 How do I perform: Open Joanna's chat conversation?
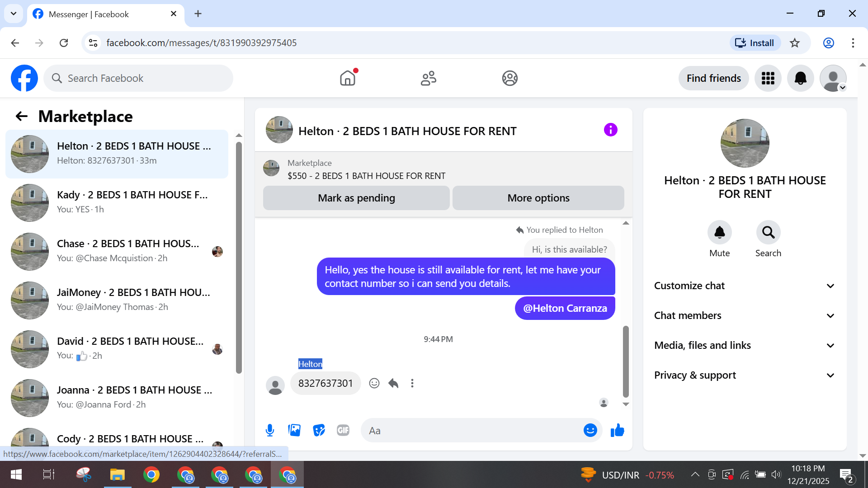click(117, 398)
